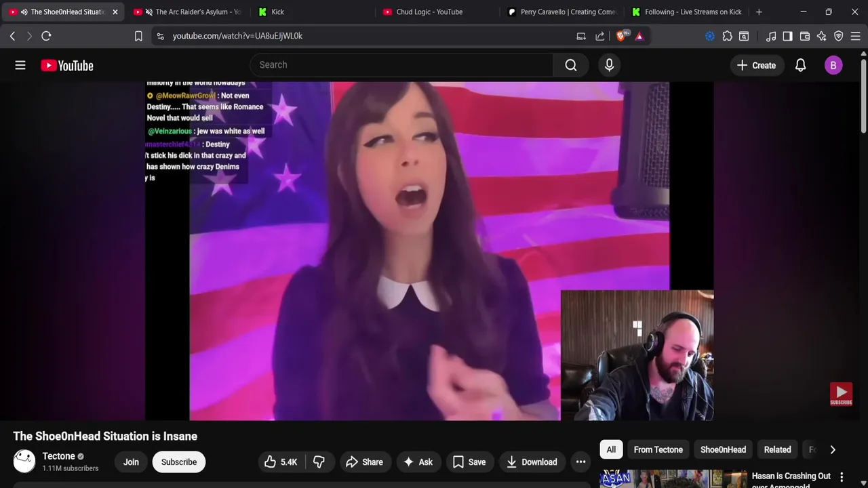The image size is (868, 488).
Task: Start voice search with the microphone
Action: click(x=609, y=65)
